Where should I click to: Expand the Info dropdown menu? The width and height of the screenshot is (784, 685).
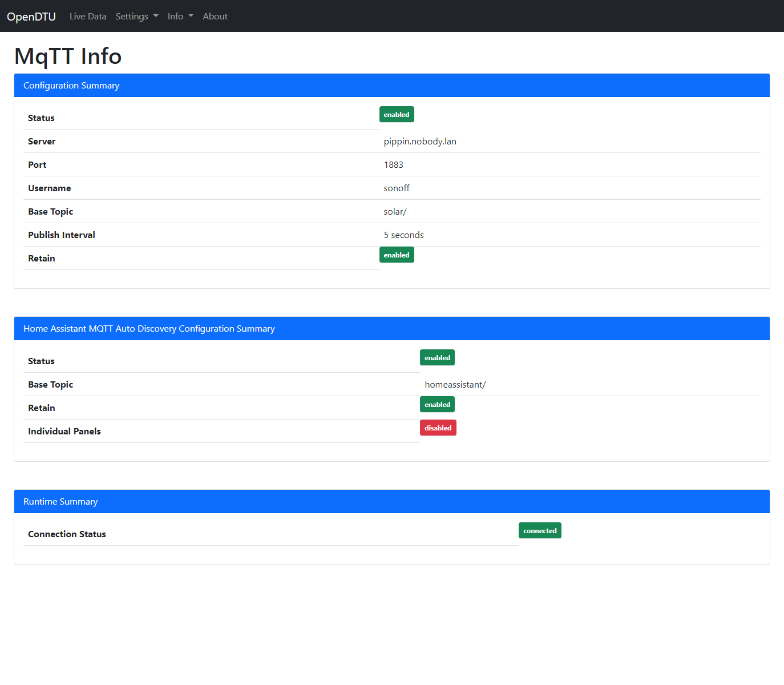[180, 17]
